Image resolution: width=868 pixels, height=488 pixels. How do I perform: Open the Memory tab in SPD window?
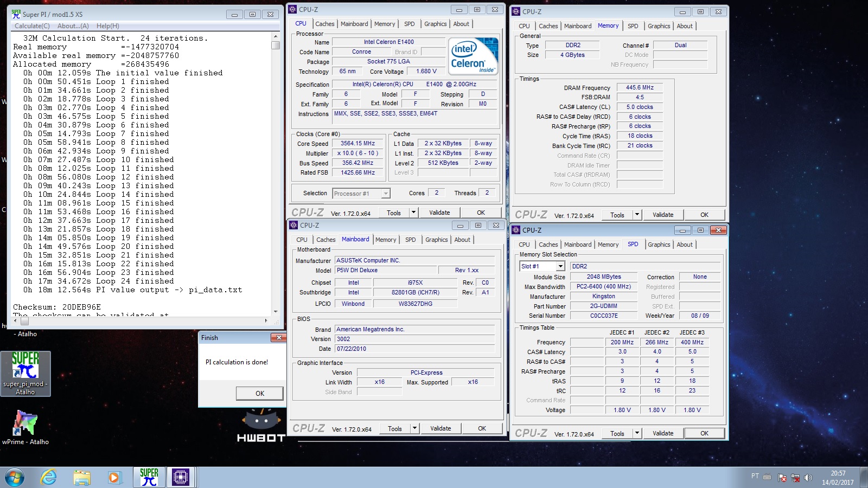pyautogui.click(x=608, y=245)
